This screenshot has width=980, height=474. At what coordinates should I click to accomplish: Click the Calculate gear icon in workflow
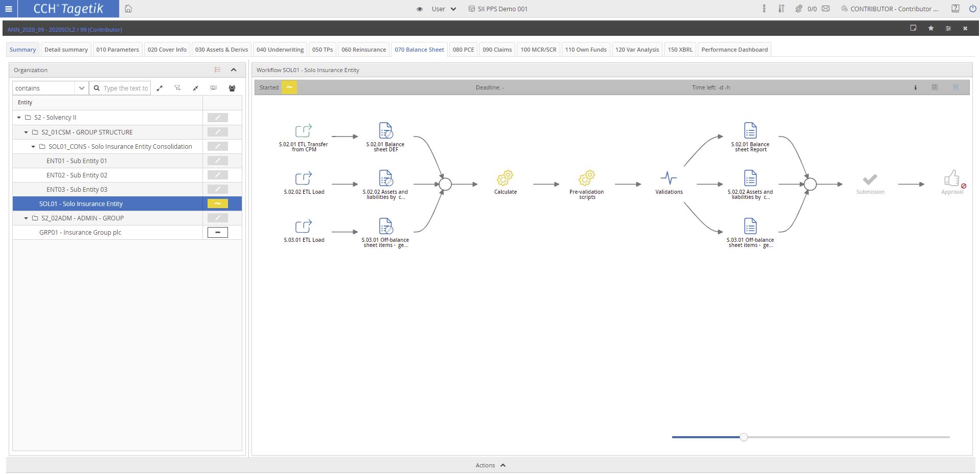[505, 178]
